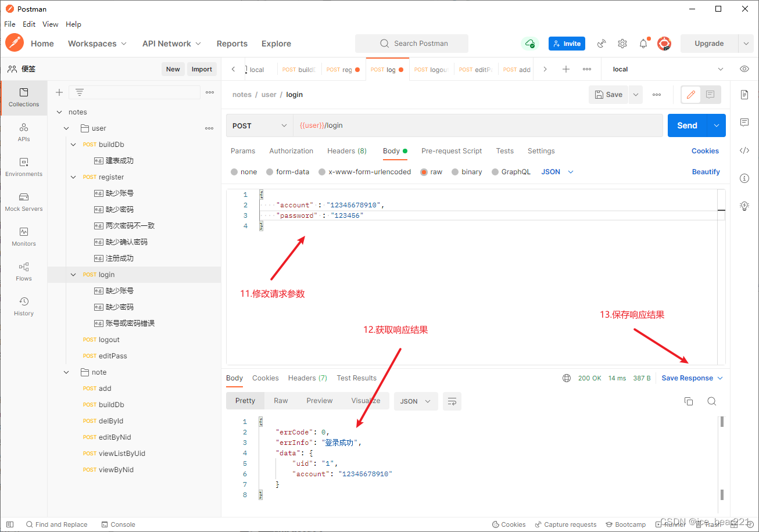Toggle line wrap icon in response toolbar

click(452, 401)
